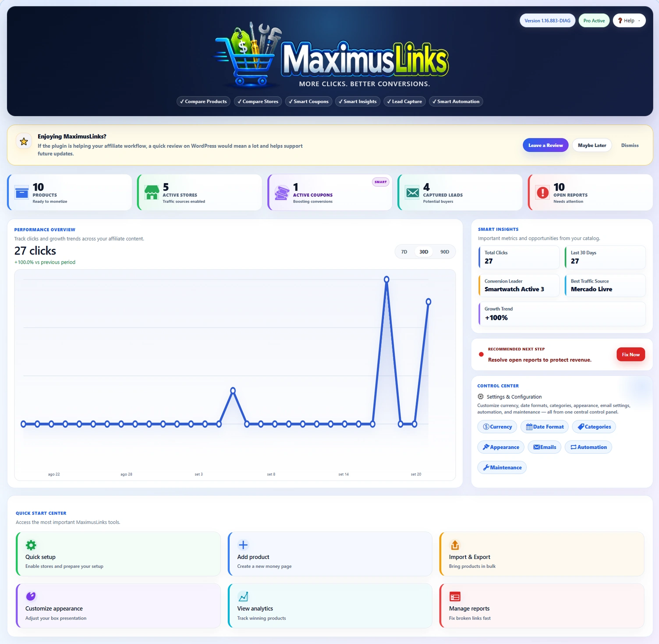Click the star icon in review banner
Image resolution: width=659 pixels, height=644 pixels.
click(x=24, y=142)
